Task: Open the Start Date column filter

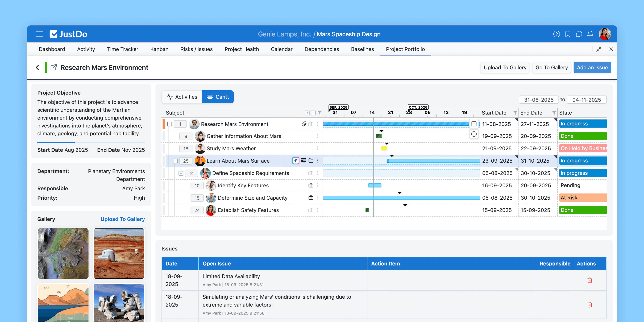Action: point(515,113)
